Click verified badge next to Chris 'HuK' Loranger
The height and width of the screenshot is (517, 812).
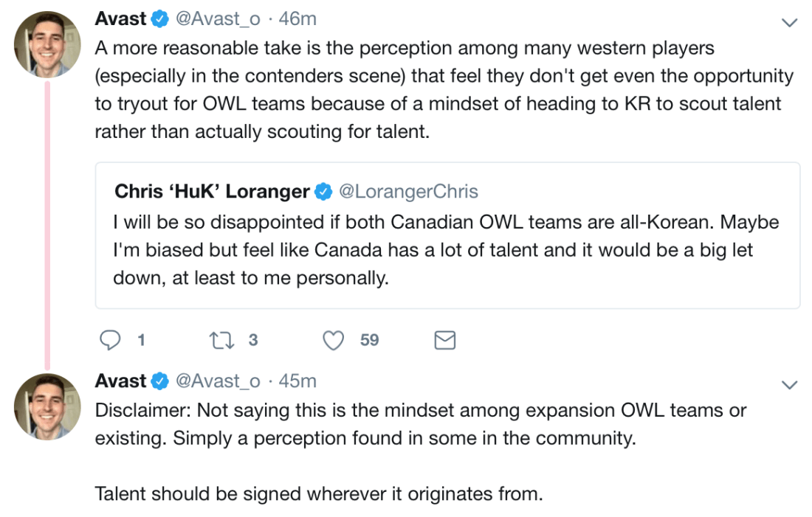point(323,192)
